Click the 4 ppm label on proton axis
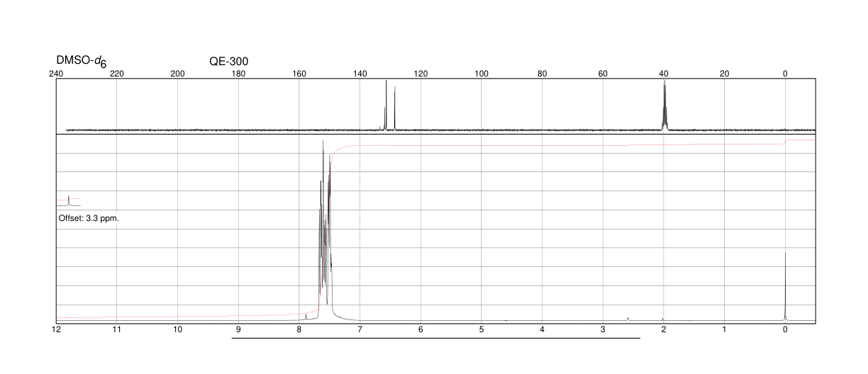The height and width of the screenshot is (374, 868). point(542,329)
